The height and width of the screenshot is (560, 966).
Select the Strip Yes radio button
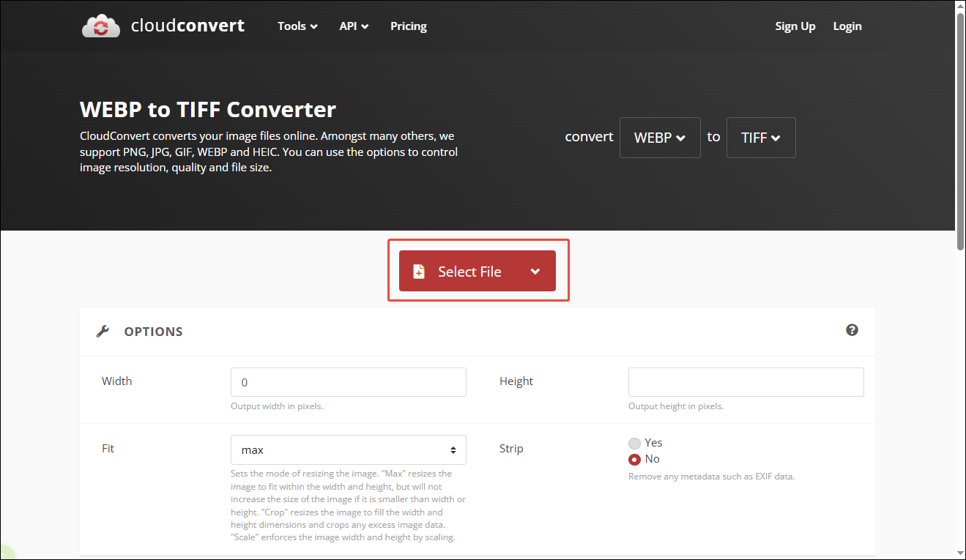tap(634, 443)
